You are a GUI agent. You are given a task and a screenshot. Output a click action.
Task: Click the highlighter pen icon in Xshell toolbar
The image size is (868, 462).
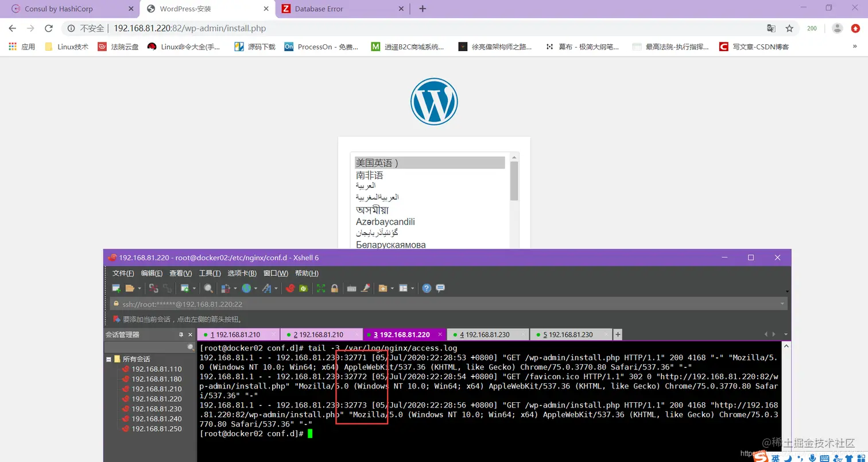click(366, 288)
